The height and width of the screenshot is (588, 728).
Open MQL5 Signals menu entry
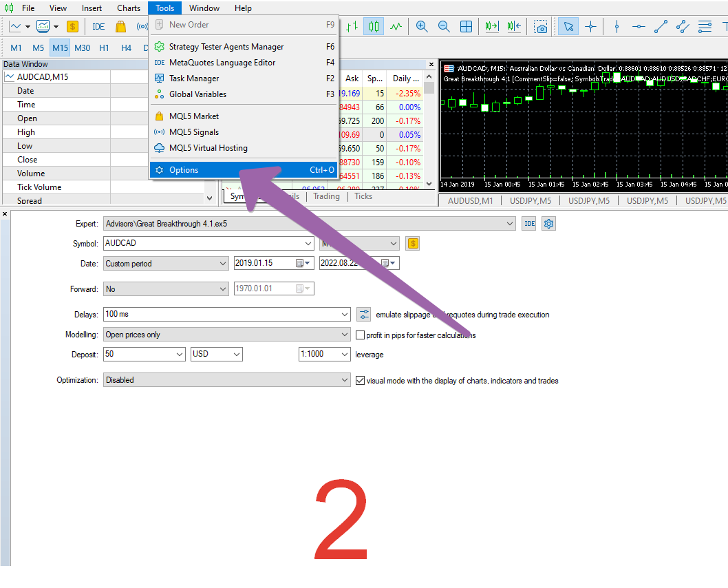pos(244,132)
